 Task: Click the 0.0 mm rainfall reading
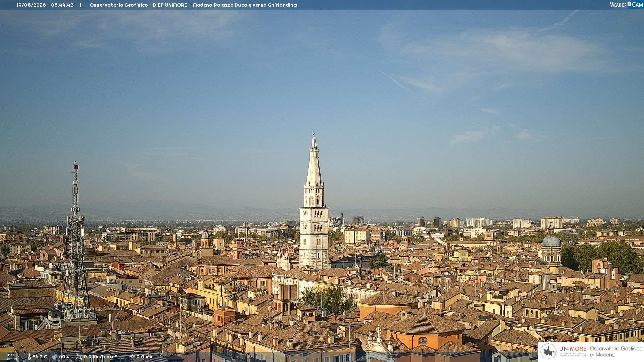coord(145,357)
